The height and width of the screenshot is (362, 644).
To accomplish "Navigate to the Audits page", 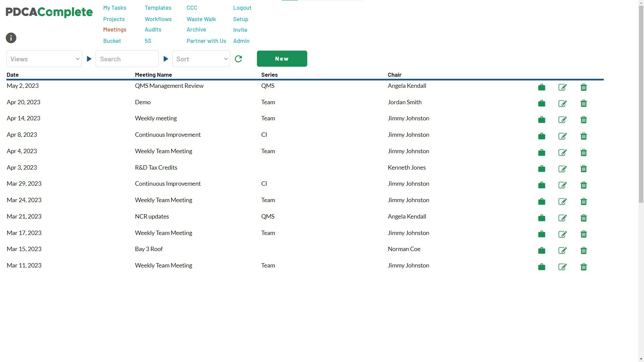I will click(x=153, y=29).
